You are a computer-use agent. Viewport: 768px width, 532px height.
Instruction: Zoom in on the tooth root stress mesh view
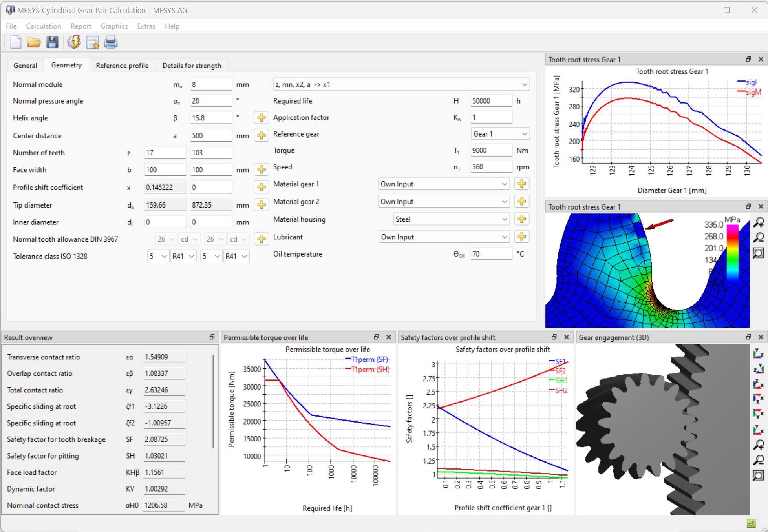(759, 223)
